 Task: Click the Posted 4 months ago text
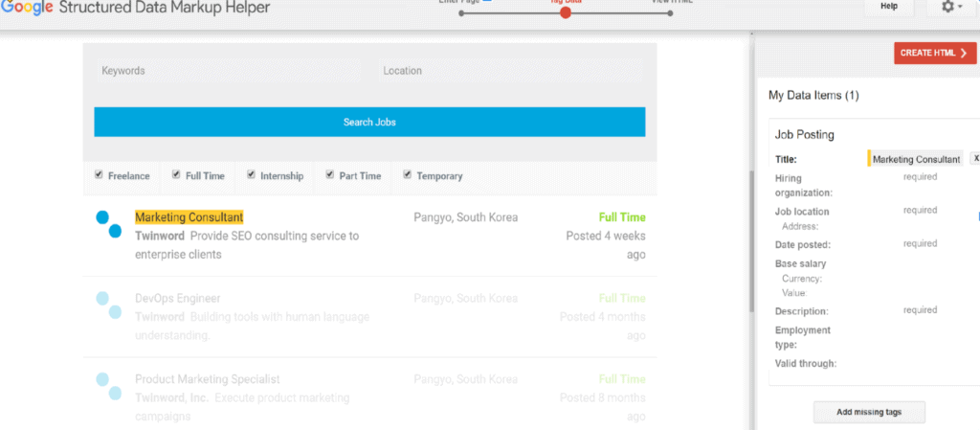coord(603,327)
